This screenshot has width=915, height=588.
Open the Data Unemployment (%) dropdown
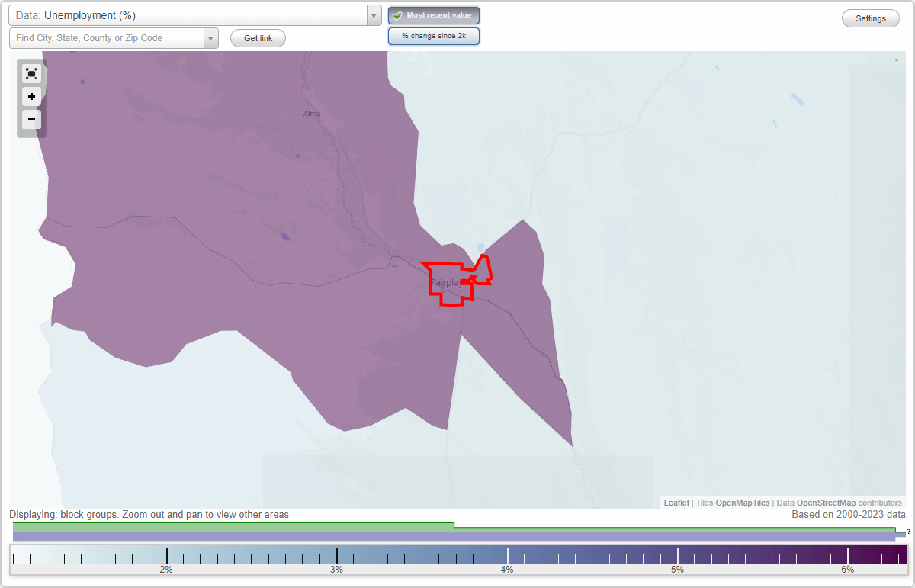click(x=195, y=15)
